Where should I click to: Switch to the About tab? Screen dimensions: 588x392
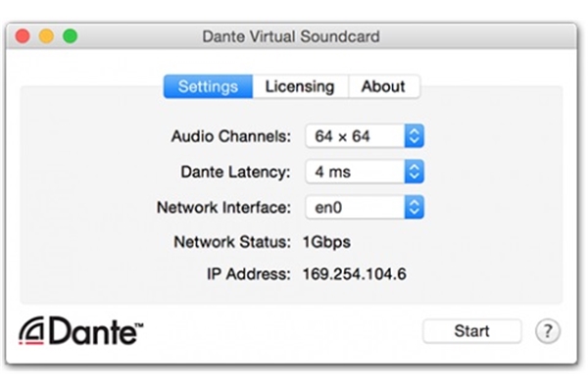tap(383, 86)
